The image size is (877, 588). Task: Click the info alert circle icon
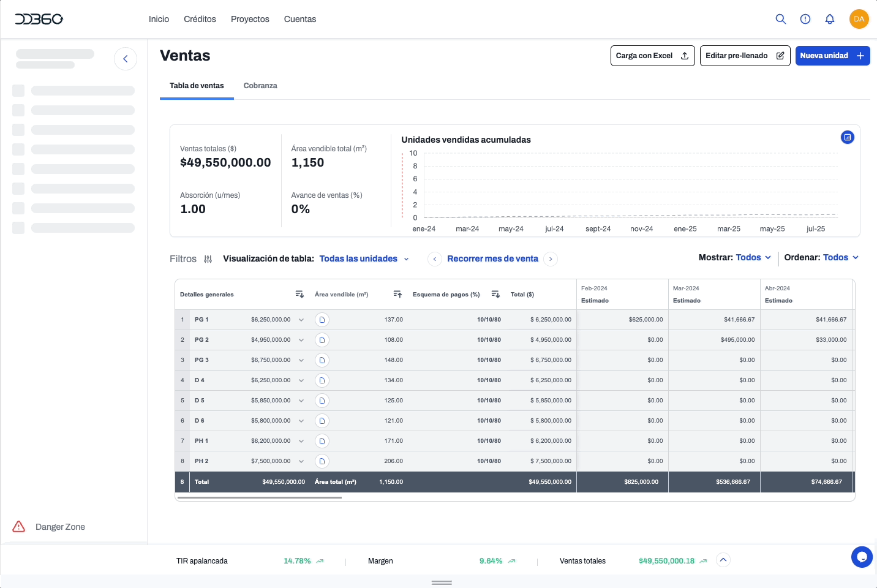pyautogui.click(x=805, y=19)
